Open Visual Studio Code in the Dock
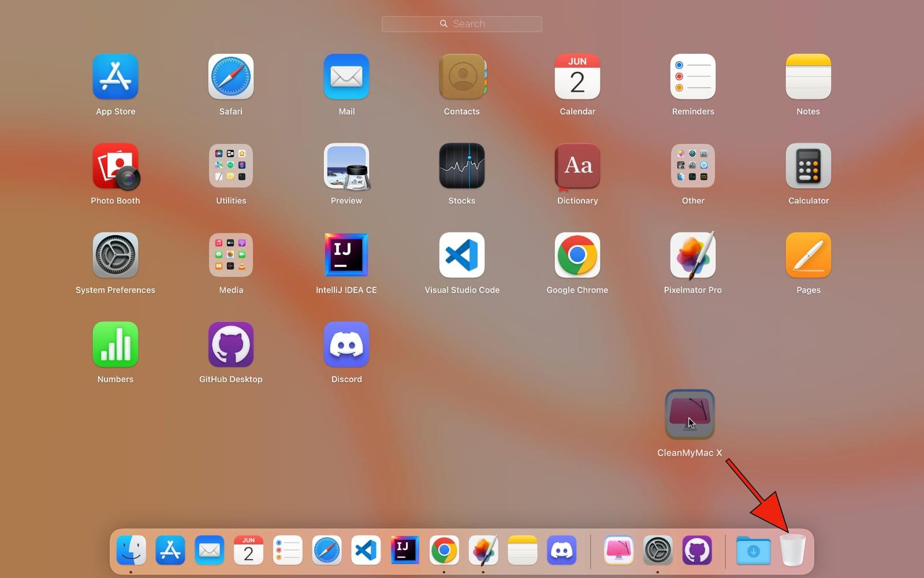Viewport: 924px width, 578px height. [x=366, y=550]
